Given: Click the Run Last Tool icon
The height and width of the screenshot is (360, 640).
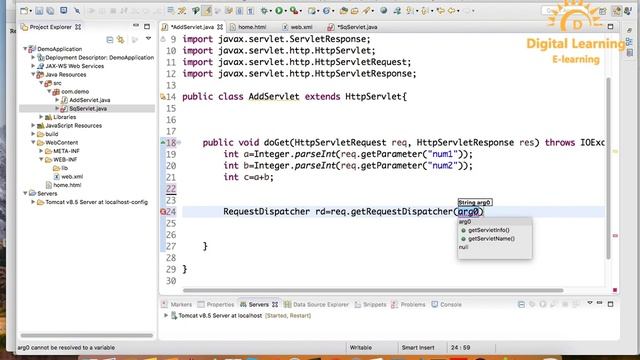Looking at the screenshot, I should [293, 11].
